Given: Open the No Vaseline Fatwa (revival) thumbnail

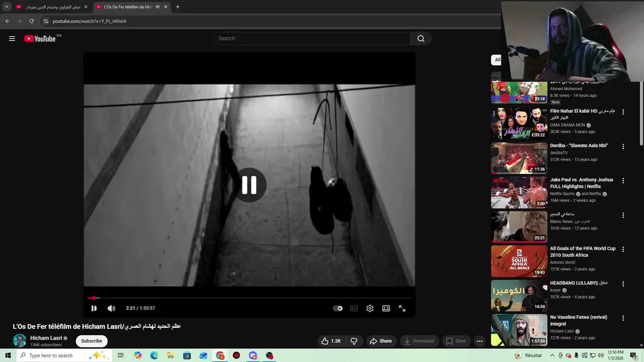Looking at the screenshot, I should 519,330.
